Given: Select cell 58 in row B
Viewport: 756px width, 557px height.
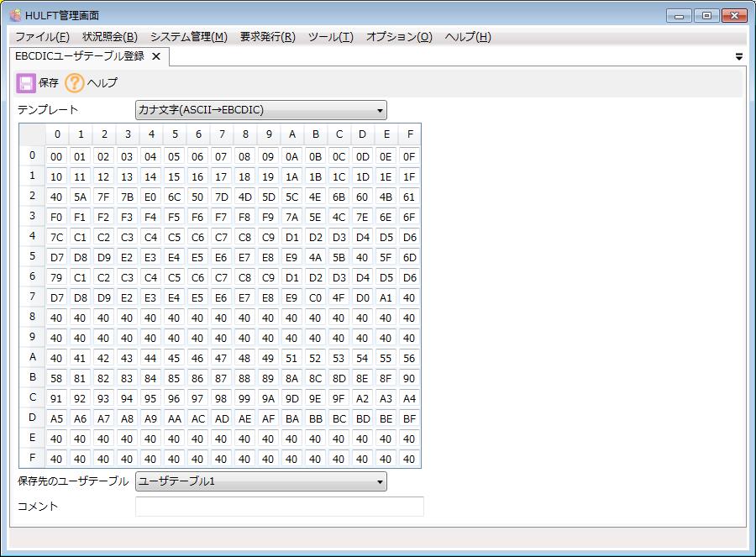Looking at the screenshot, I should tap(56, 379).
